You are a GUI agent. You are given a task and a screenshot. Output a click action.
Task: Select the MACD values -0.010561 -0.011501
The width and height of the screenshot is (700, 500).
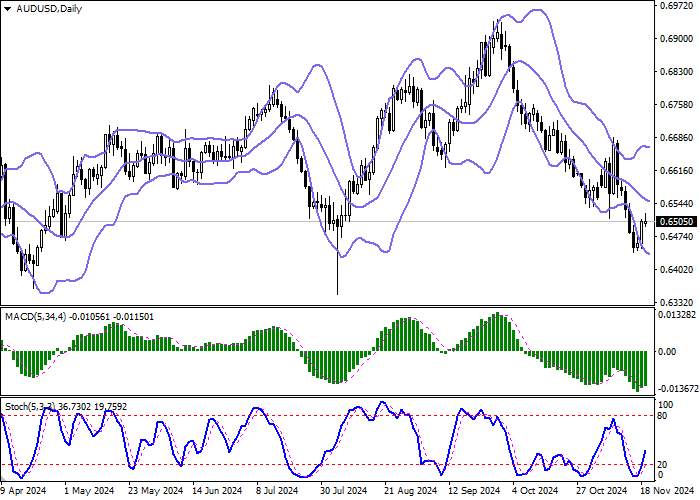111,317
